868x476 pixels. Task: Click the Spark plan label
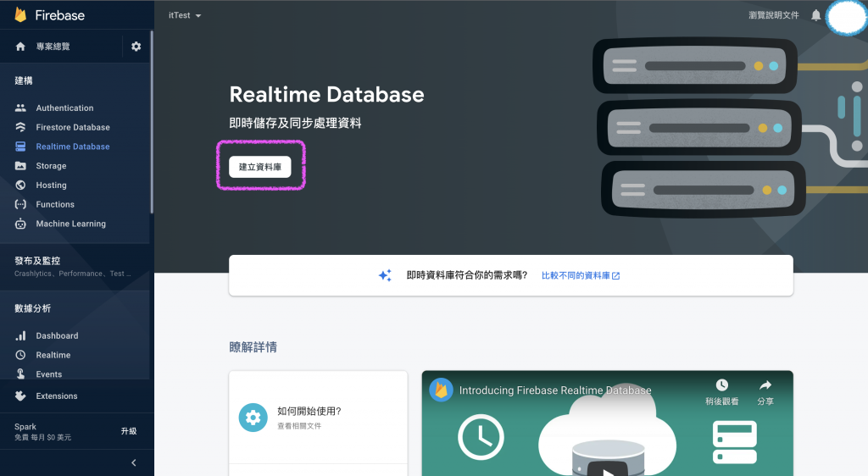(25, 427)
